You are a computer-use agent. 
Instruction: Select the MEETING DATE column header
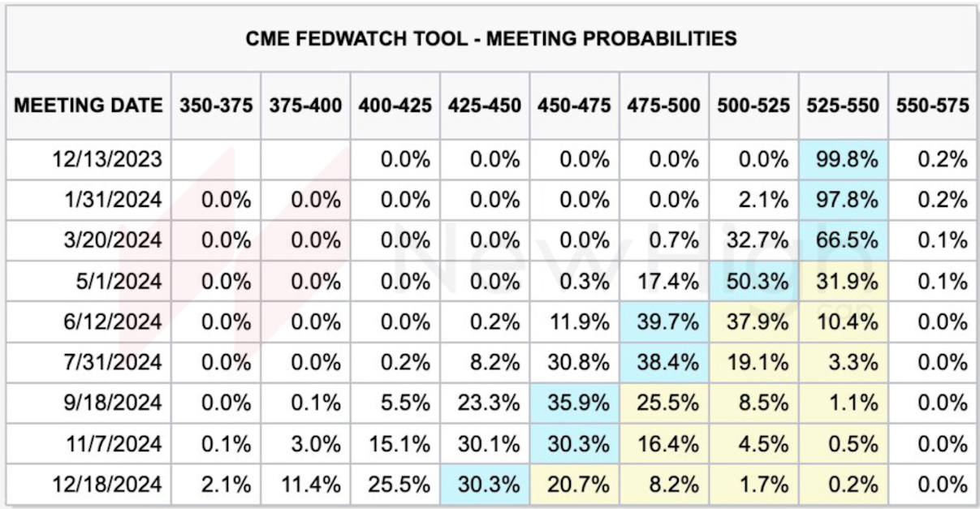pos(89,106)
